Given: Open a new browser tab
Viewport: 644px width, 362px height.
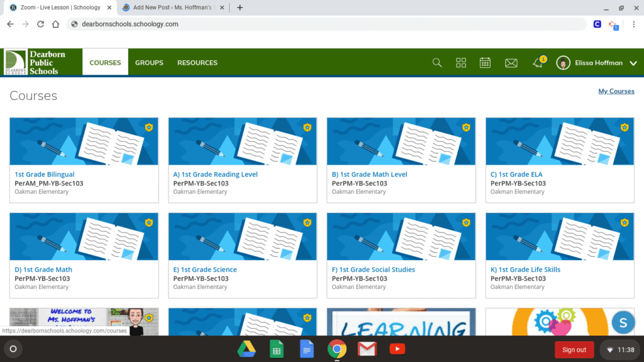Looking at the screenshot, I should [x=240, y=8].
